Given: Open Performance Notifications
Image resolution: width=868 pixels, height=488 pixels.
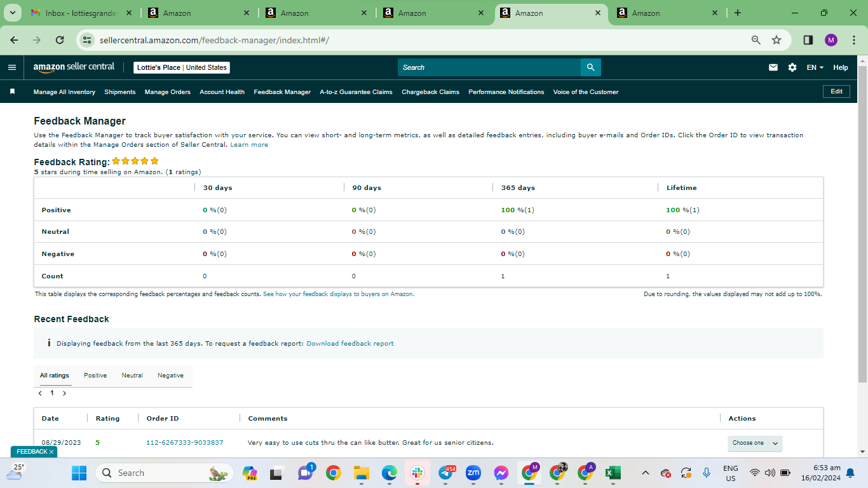Looking at the screenshot, I should click(x=506, y=92).
